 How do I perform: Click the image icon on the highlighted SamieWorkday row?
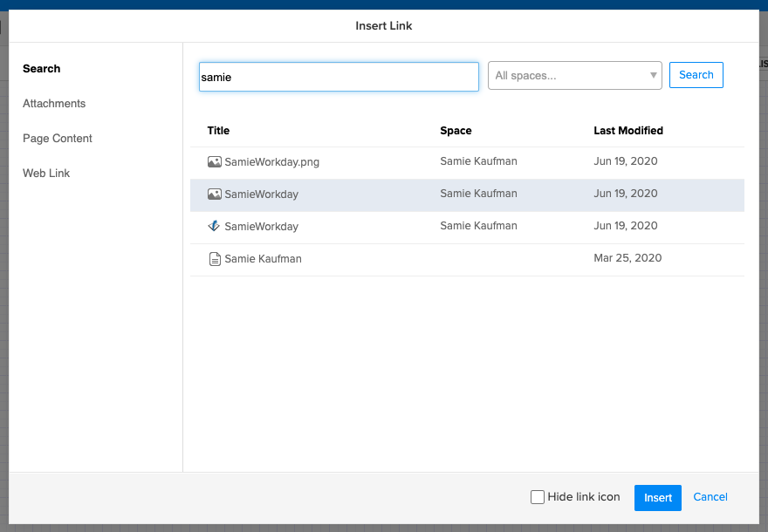click(215, 194)
